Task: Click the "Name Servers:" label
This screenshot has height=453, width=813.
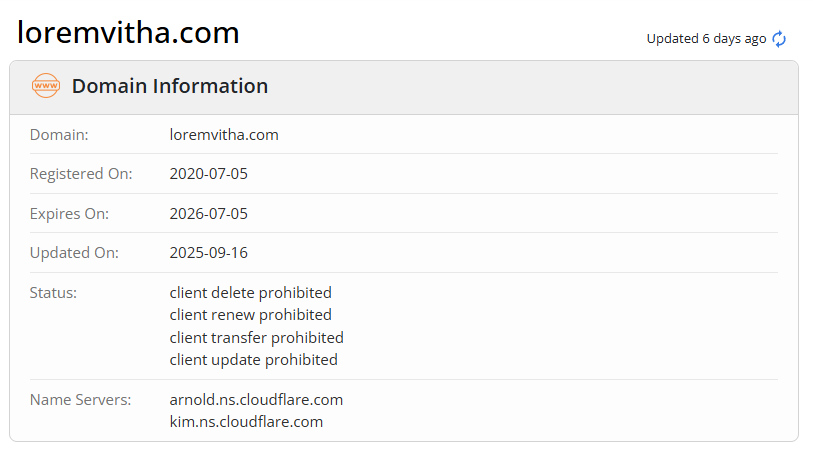Action: (81, 399)
